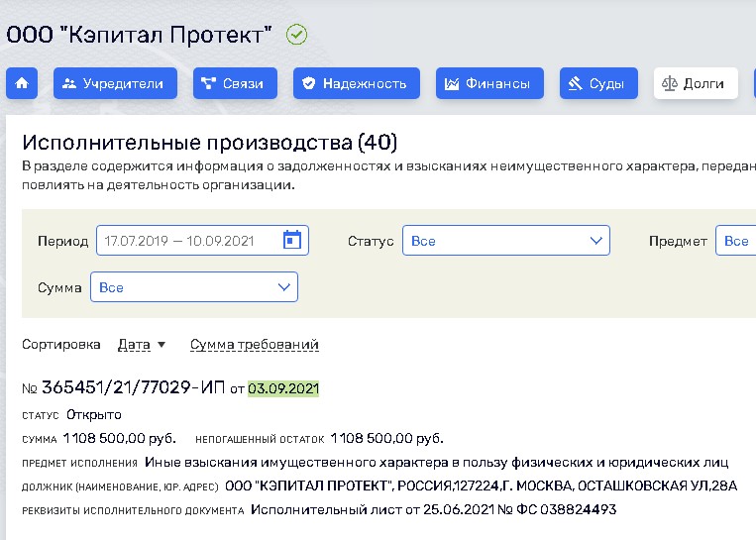Open case number 365451/21/77029-ИП
This screenshot has width=756, height=540.
pyautogui.click(x=133, y=387)
